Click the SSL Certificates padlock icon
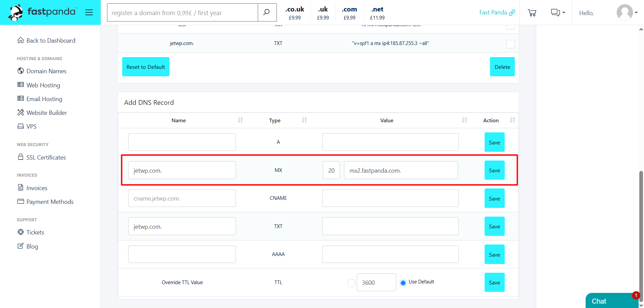This screenshot has height=308, width=644. (x=20, y=157)
